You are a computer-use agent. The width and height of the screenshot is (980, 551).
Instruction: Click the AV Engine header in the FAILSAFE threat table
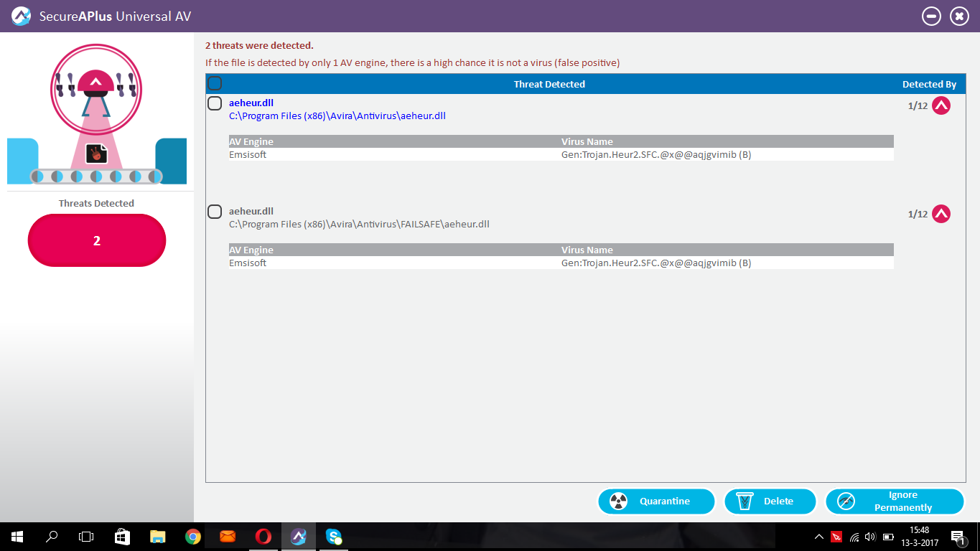click(x=251, y=250)
